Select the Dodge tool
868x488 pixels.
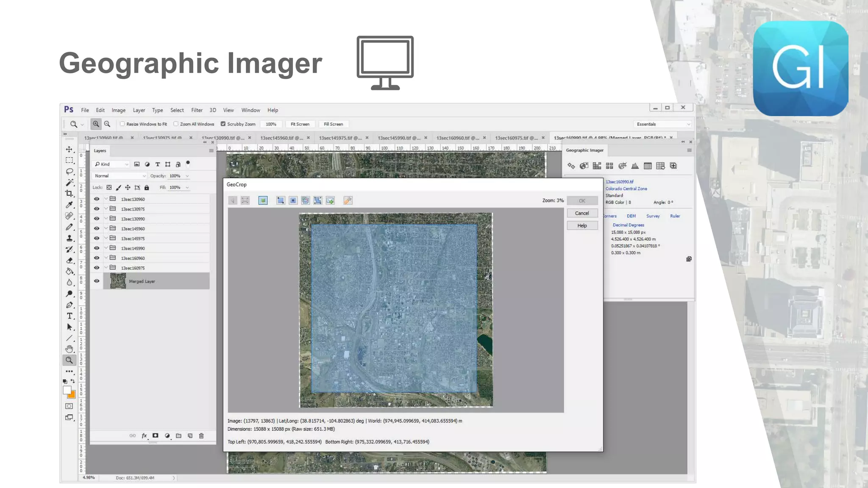[69, 294]
